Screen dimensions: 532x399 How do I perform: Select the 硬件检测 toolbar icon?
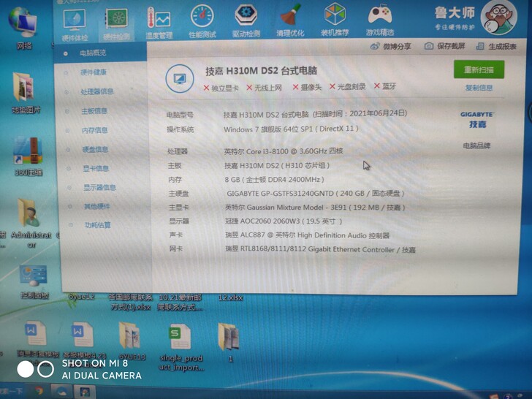pyautogui.click(x=116, y=25)
